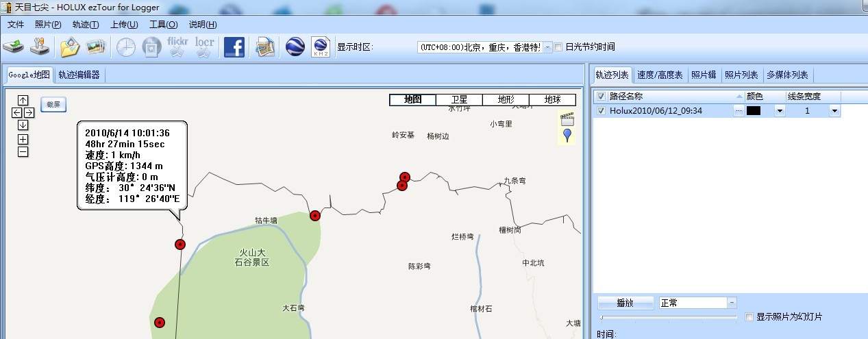
Task: Click the KMZ export icon
Action: tap(321, 47)
